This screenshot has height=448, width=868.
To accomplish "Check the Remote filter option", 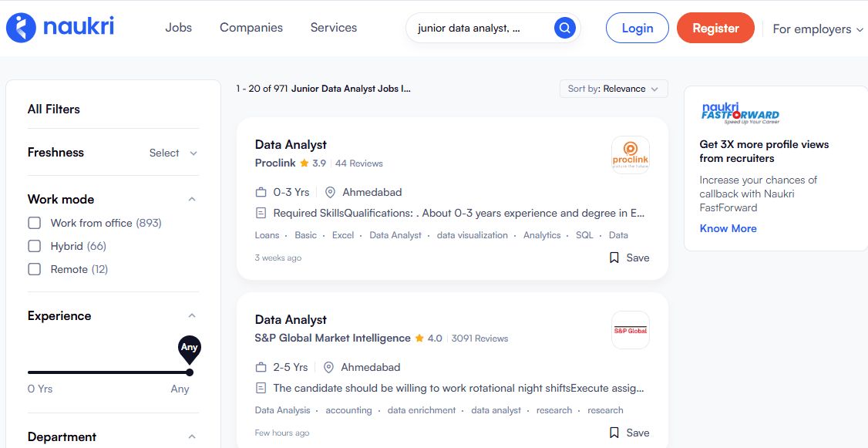I will click(x=34, y=269).
